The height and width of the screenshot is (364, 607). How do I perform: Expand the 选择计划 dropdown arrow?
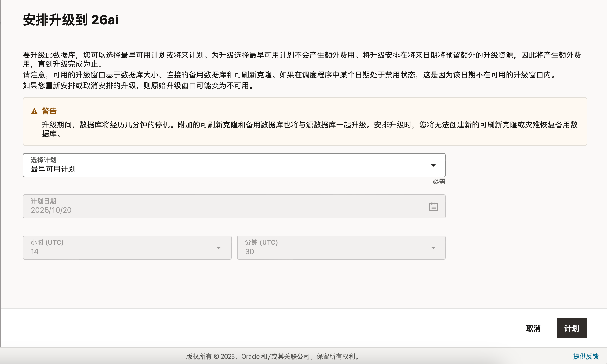pyautogui.click(x=433, y=165)
